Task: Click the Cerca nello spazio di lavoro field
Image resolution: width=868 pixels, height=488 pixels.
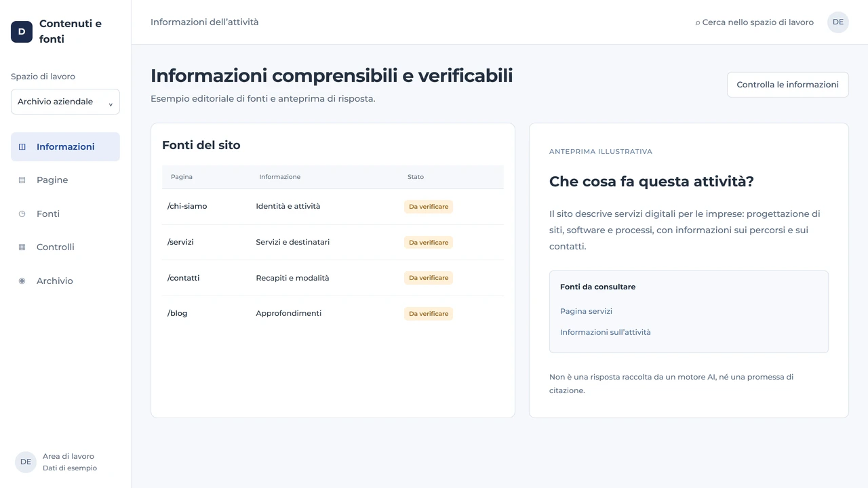Action: tap(754, 22)
